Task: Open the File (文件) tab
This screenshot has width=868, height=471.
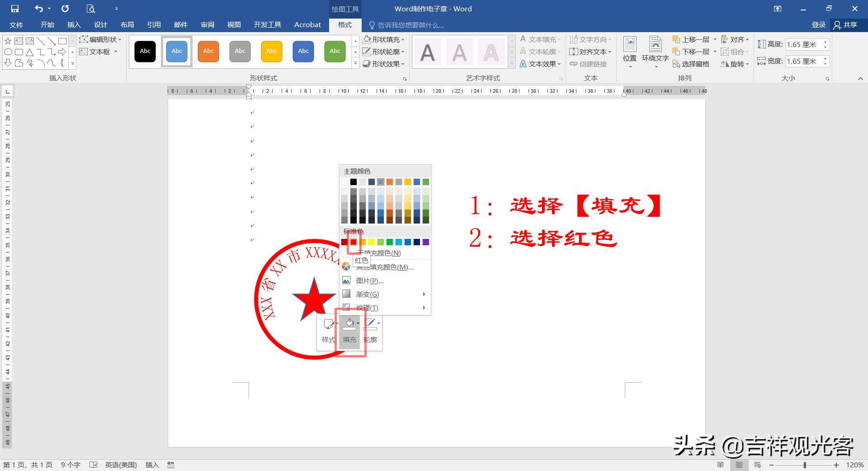Action: tap(16, 25)
